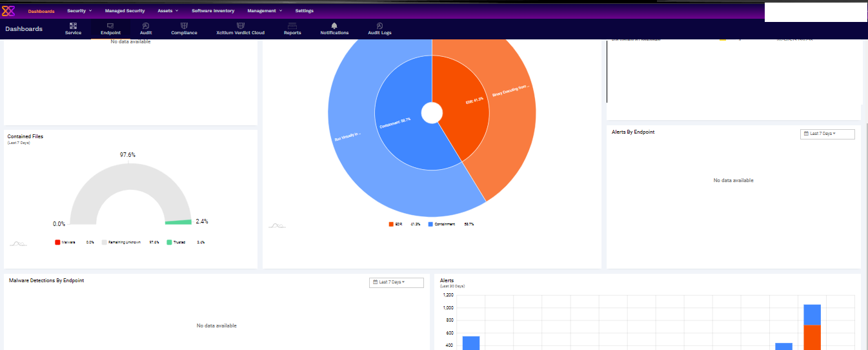Expand the Management menu
The height and width of the screenshot is (350, 868).
coord(265,10)
